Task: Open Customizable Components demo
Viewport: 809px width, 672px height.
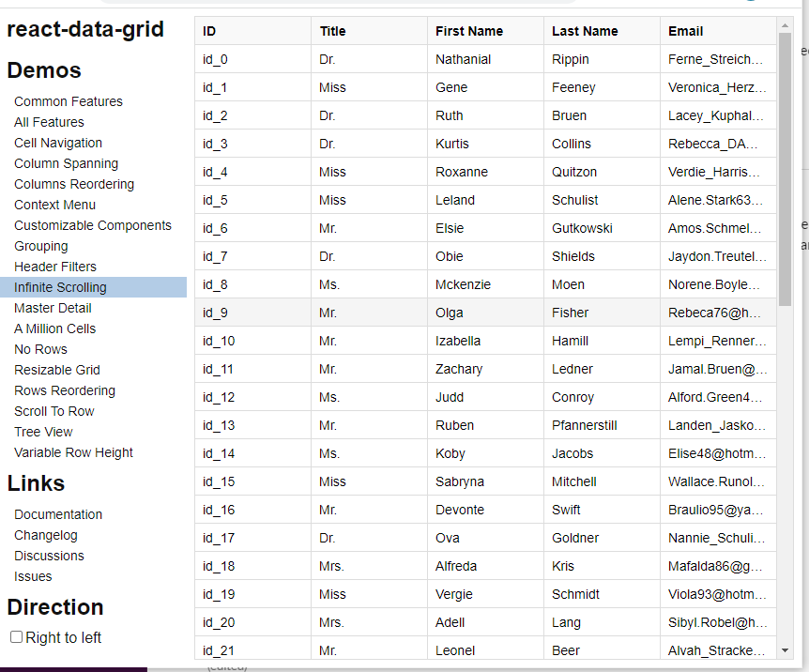Action: coord(93,225)
